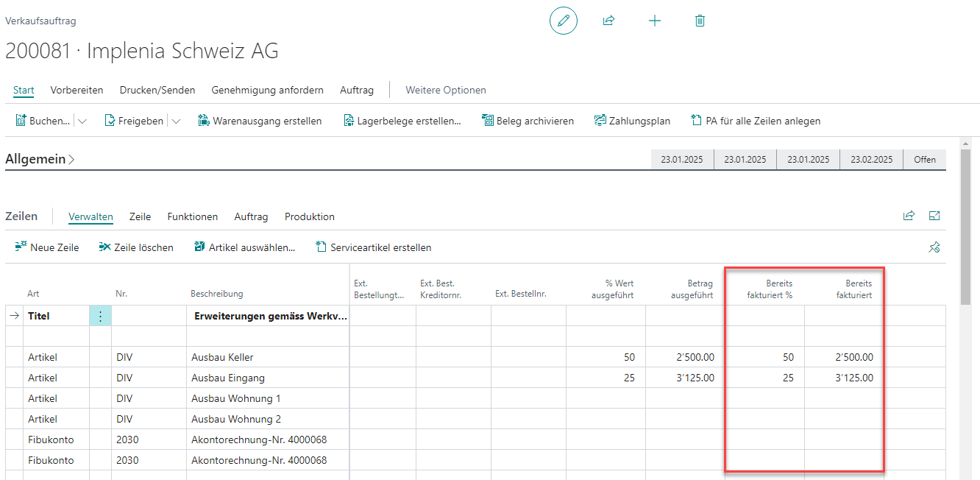Select the Ausbau Eingang description cell
The image size is (980, 480).
tap(268, 378)
